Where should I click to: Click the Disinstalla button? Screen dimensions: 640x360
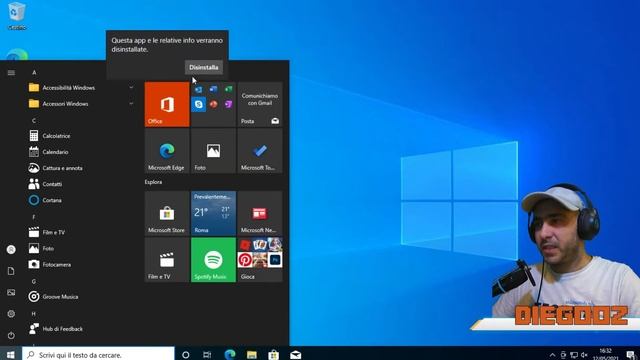point(204,67)
